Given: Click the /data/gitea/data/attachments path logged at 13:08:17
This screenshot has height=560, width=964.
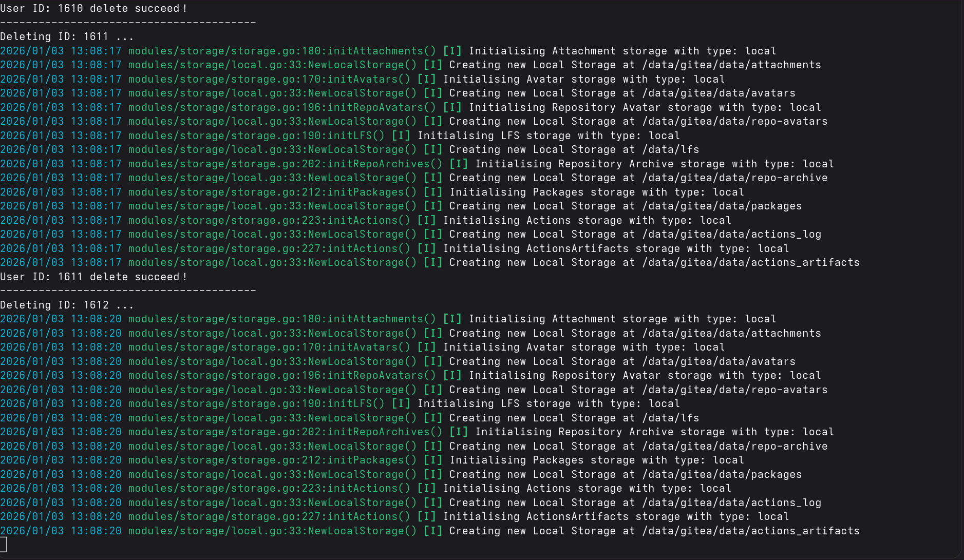Looking at the screenshot, I should pos(731,65).
